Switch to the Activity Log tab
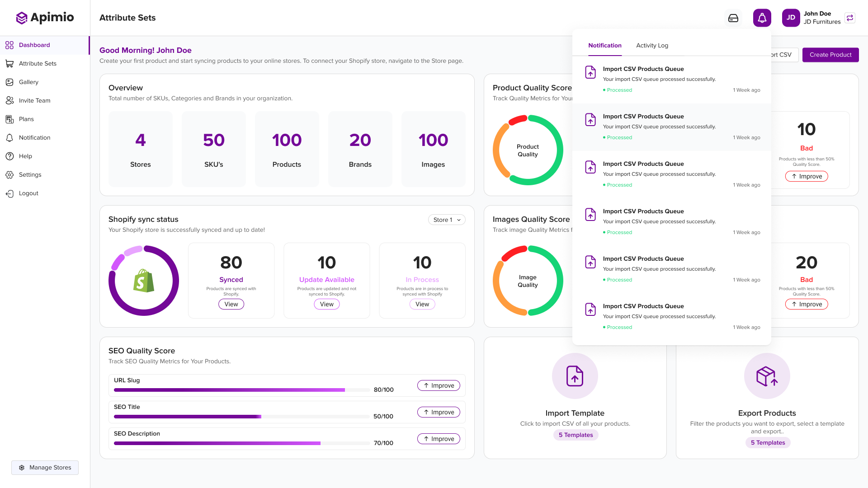Screen dimensions: 868x488 652,46
